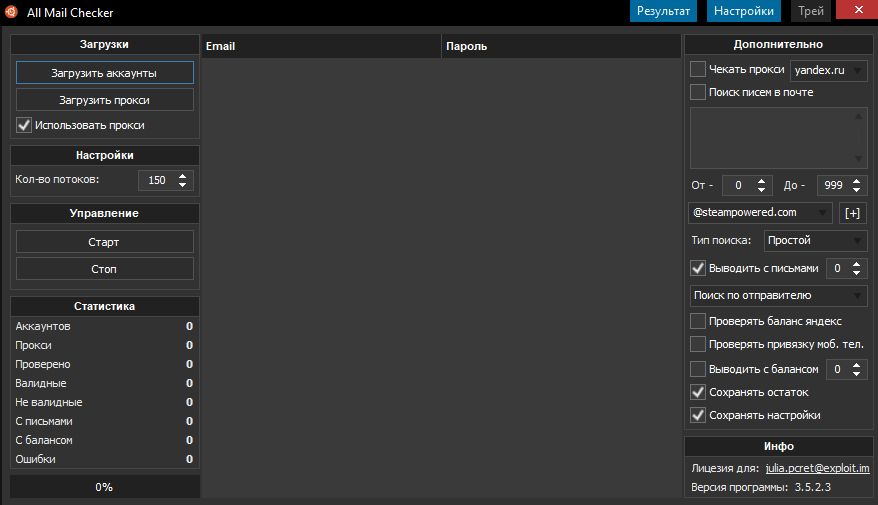The height and width of the screenshot is (505, 878).
Task: Click the Email column header
Action: pos(321,46)
